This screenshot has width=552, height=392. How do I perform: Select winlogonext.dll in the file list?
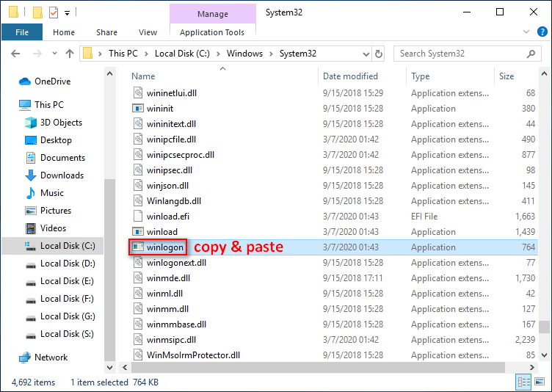coord(176,263)
